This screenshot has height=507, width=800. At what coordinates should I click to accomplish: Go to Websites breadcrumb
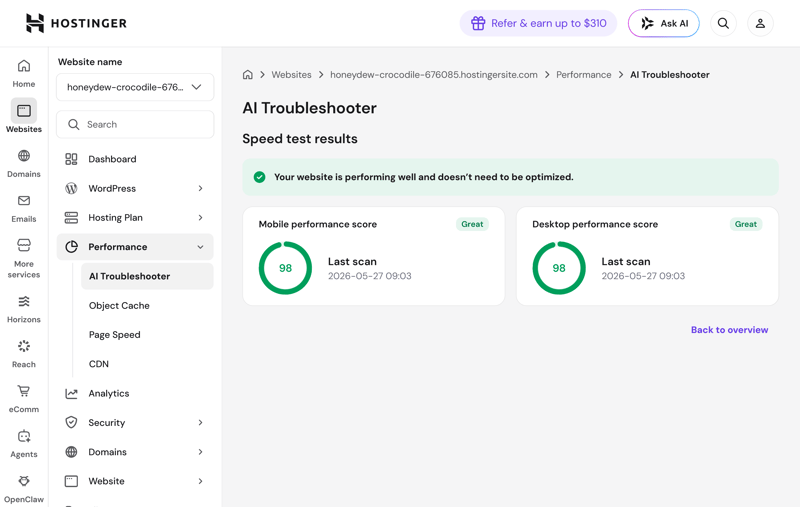pos(291,75)
